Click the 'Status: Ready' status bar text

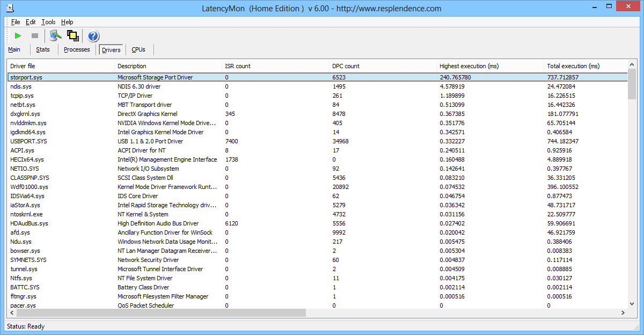(x=25, y=326)
